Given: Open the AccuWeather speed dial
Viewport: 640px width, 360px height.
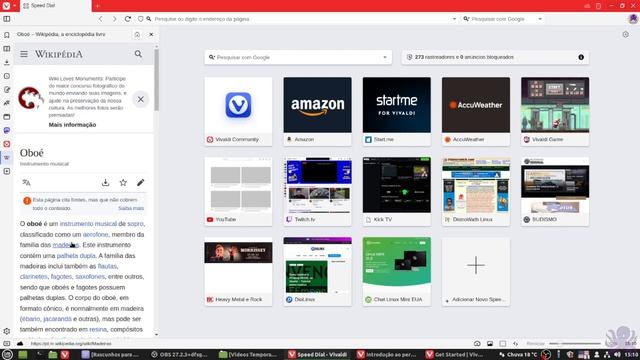Looking at the screenshot, I should click(476, 111).
